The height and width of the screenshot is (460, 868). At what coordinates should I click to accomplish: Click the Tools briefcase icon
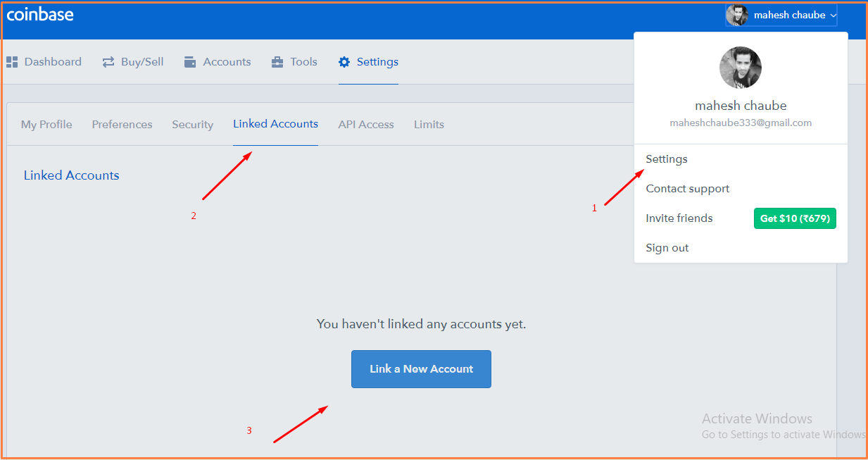point(277,62)
